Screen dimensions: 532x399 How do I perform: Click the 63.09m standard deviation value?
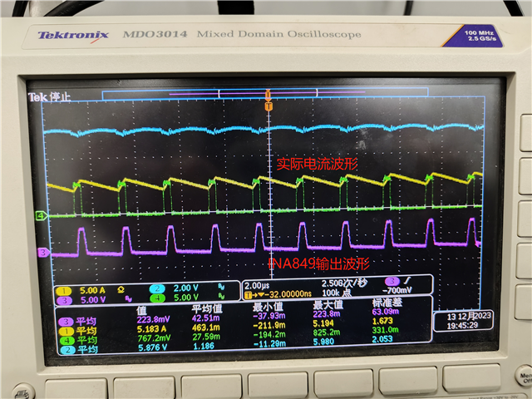pos(386,312)
